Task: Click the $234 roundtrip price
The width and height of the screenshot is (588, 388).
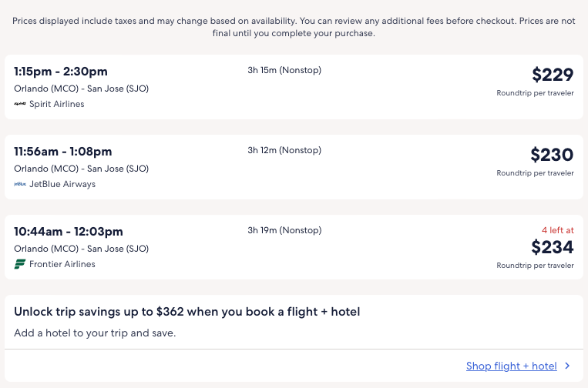Action: pos(552,247)
